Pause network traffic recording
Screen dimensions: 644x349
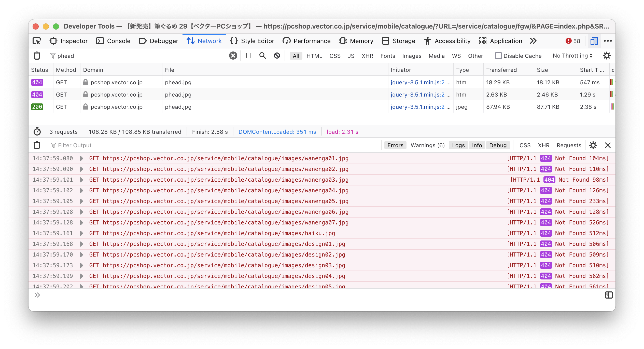[248, 56]
